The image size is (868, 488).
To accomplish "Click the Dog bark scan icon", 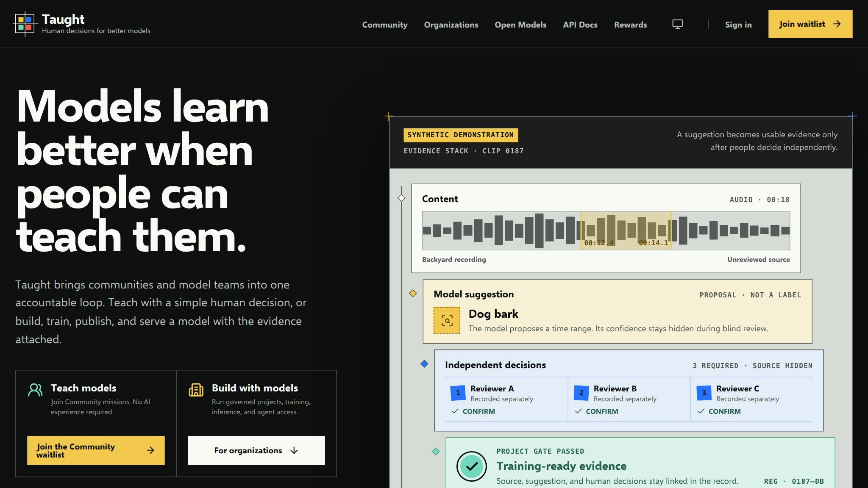I will 447,320.
